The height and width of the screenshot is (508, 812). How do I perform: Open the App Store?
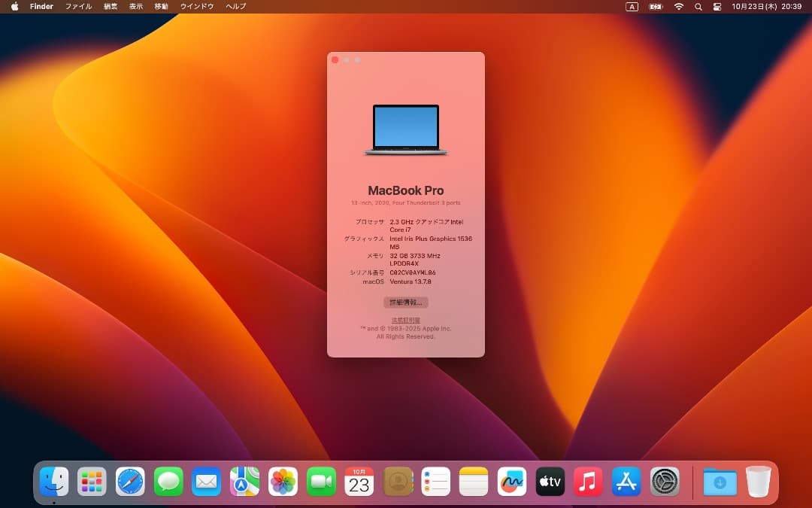pyautogui.click(x=626, y=481)
